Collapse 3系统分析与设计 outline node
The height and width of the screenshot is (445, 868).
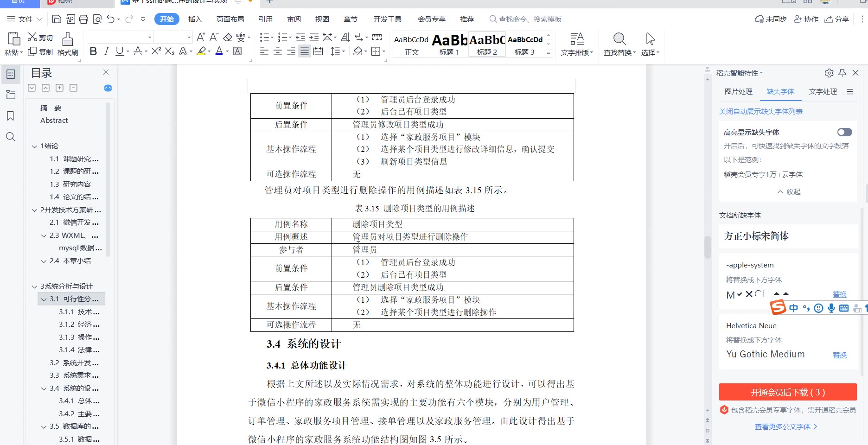pyautogui.click(x=34, y=286)
